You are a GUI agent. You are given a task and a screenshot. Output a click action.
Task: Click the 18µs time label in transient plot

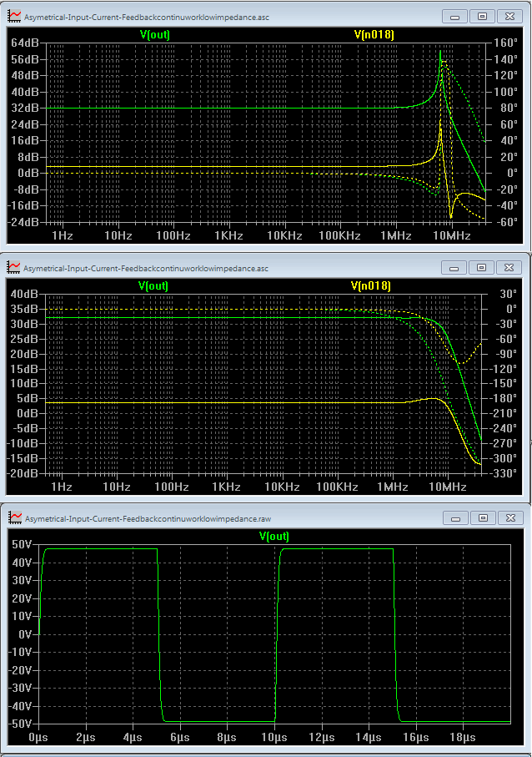[462, 738]
